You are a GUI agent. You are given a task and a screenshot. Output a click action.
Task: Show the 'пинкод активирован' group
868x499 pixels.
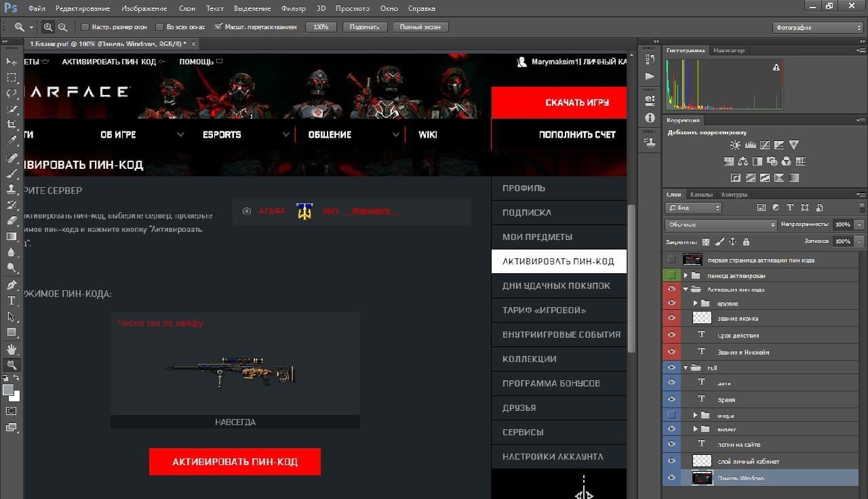[x=671, y=275]
